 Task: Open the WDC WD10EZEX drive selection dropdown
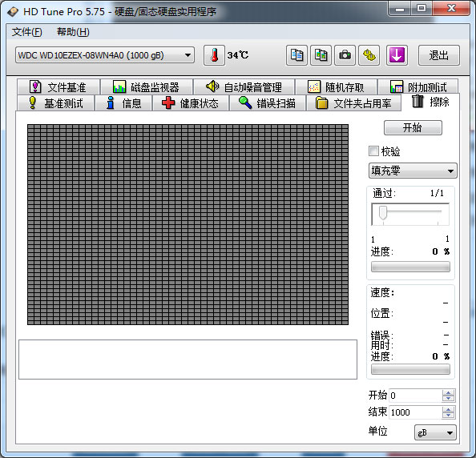coord(105,55)
